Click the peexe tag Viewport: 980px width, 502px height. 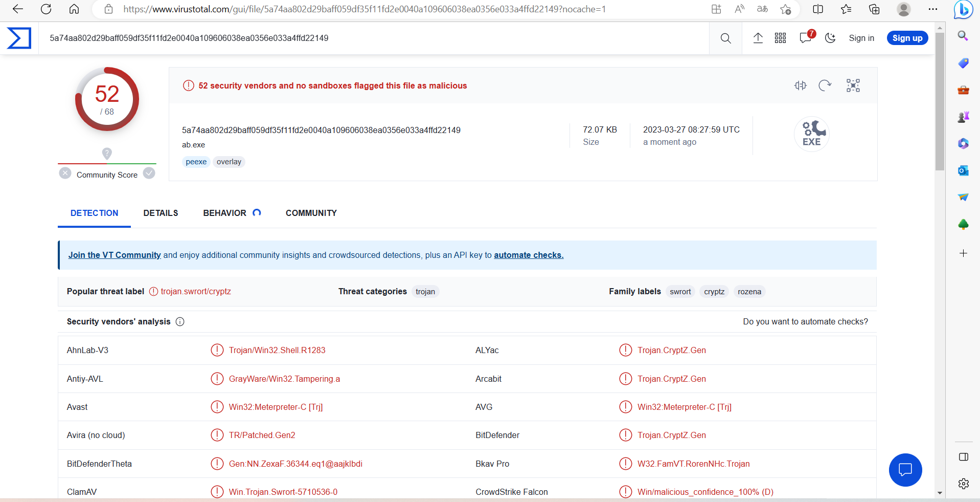pos(196,162)
